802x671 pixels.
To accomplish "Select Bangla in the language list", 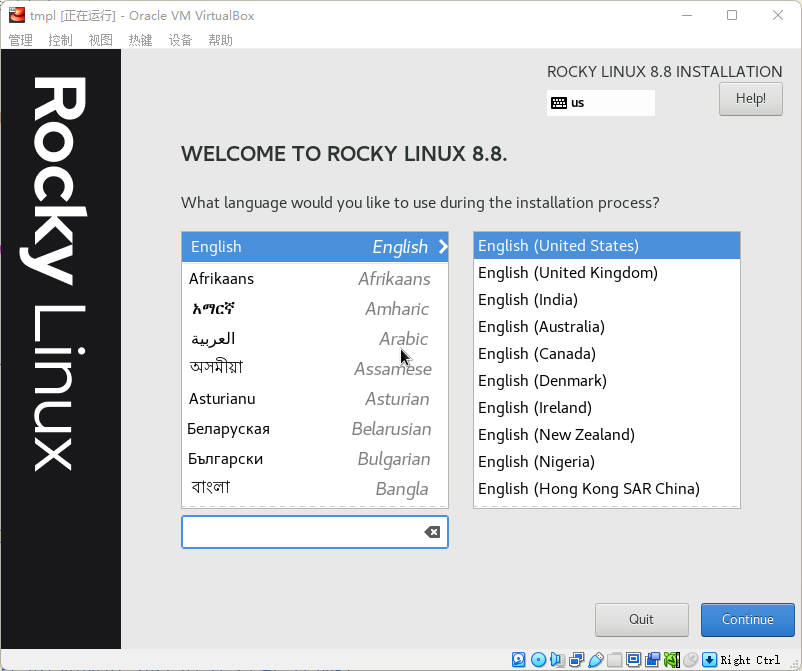I will pos(315,489).
